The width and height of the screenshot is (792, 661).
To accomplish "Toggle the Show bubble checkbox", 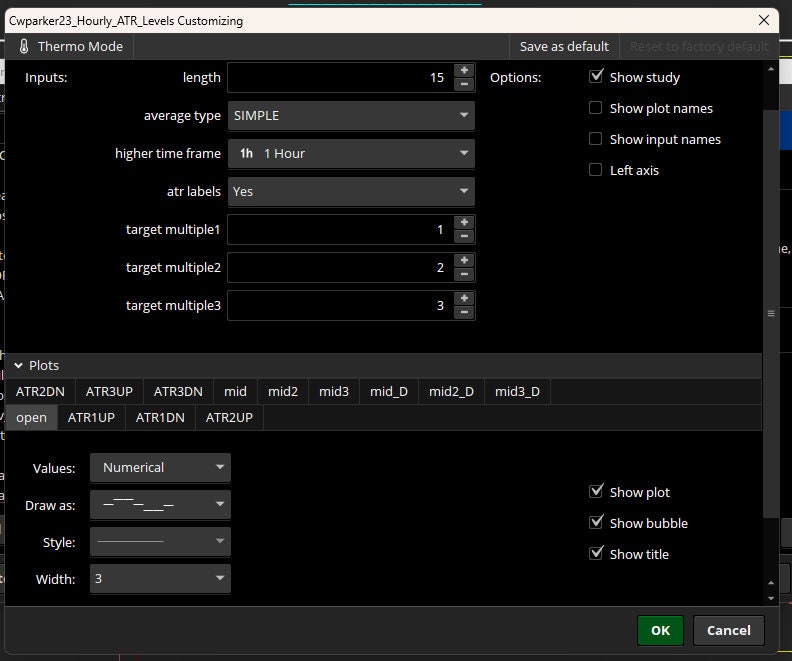I will coord(596,523).
